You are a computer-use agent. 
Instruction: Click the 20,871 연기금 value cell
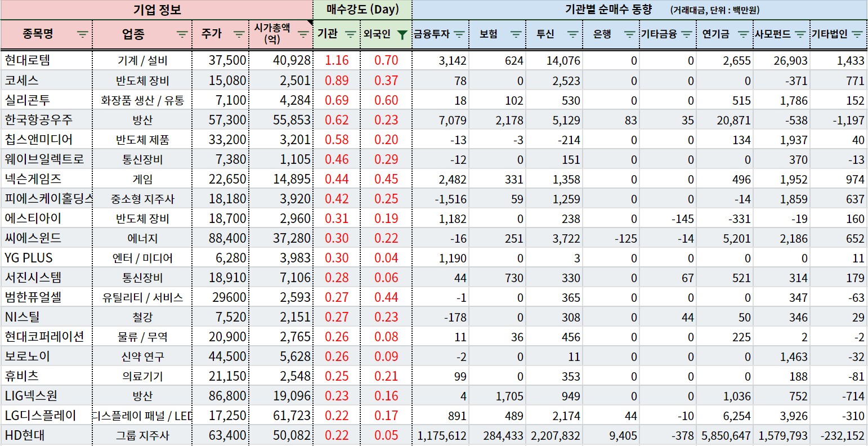coord(725,119)
